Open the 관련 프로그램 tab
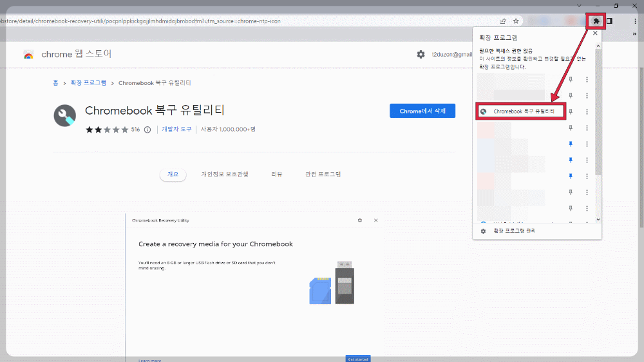This screenshot has width=644, height=362. (323, 174)
